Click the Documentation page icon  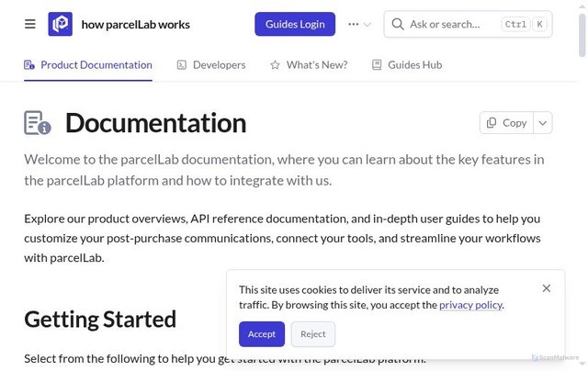38,122
